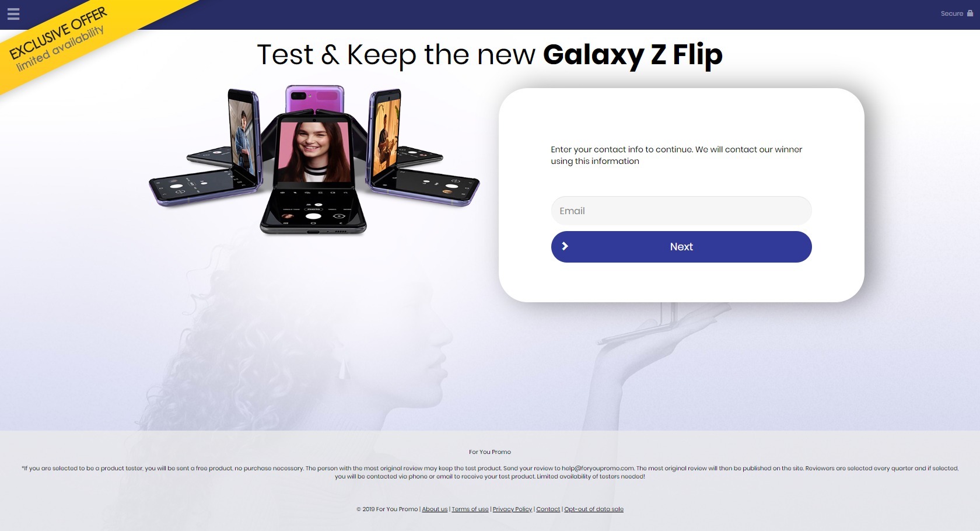Click the Secure padlock icon
Screen dimensions: 980x531
point(970,13)
